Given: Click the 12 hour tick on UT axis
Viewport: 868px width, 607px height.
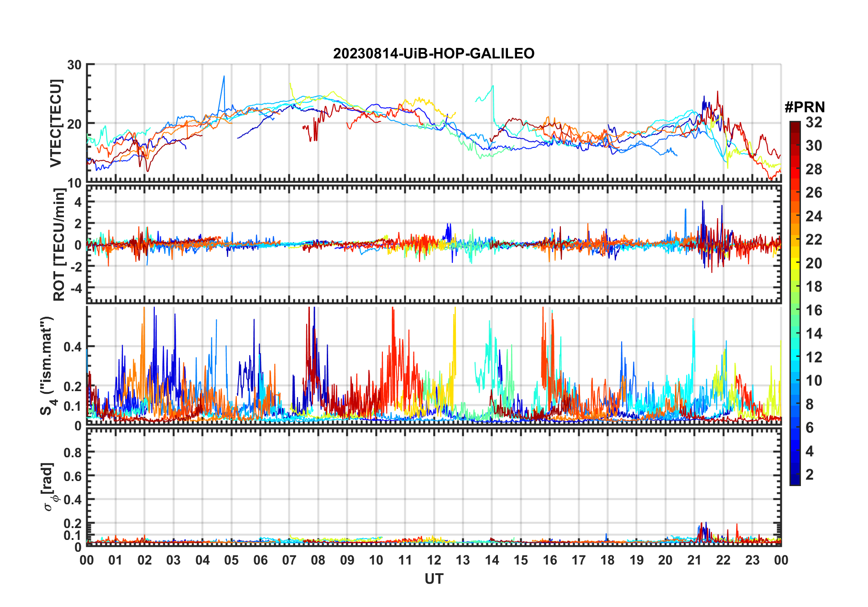Looking at the screenshot, I should (x=434, y=560).
